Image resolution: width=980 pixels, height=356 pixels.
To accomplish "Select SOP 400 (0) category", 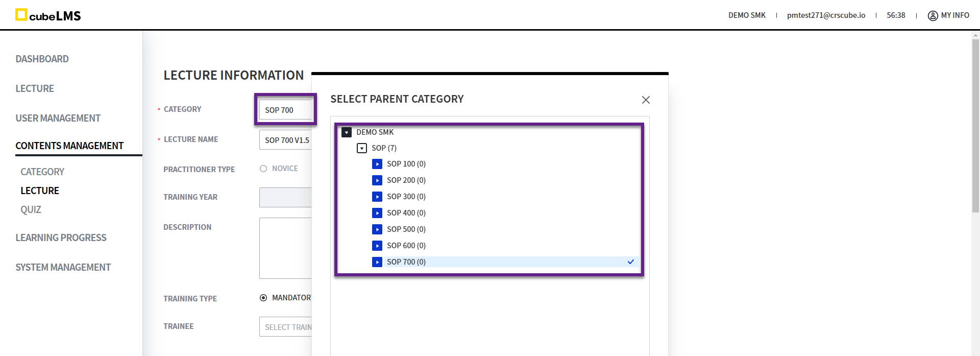I will [406, 213].
